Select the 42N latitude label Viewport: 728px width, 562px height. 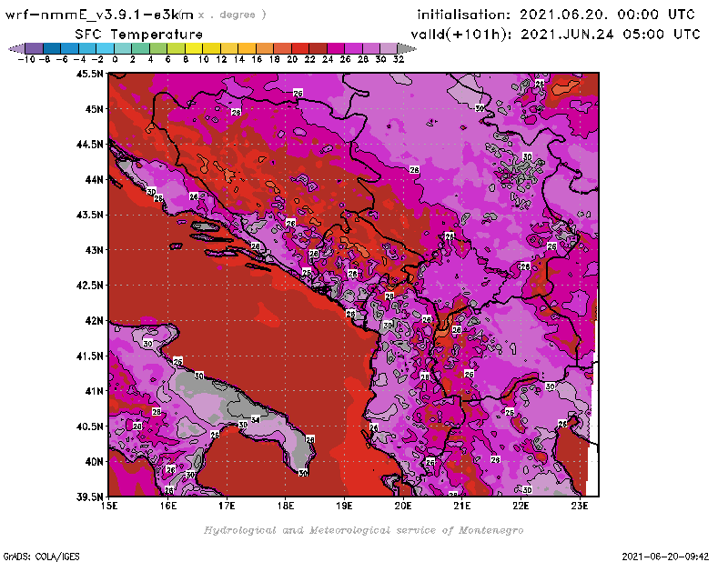tap(94, 321)
